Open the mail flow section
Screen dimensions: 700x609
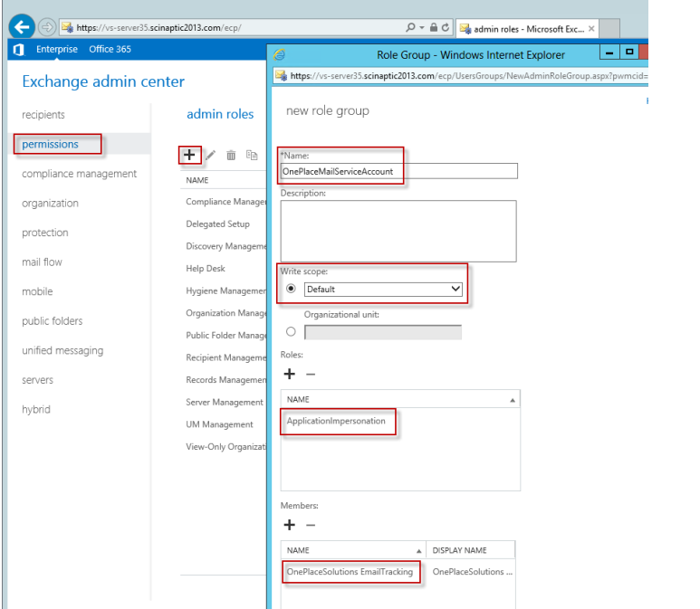tap(42, 262)
